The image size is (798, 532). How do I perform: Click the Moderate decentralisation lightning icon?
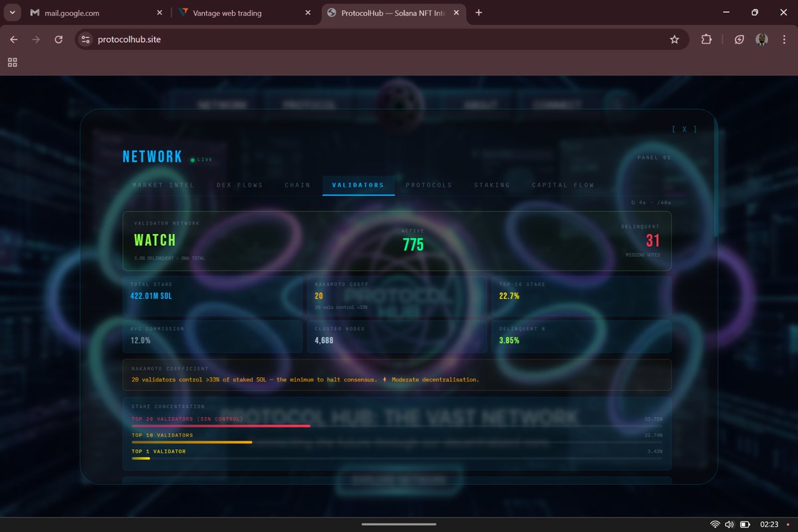(x=385, y=380)
